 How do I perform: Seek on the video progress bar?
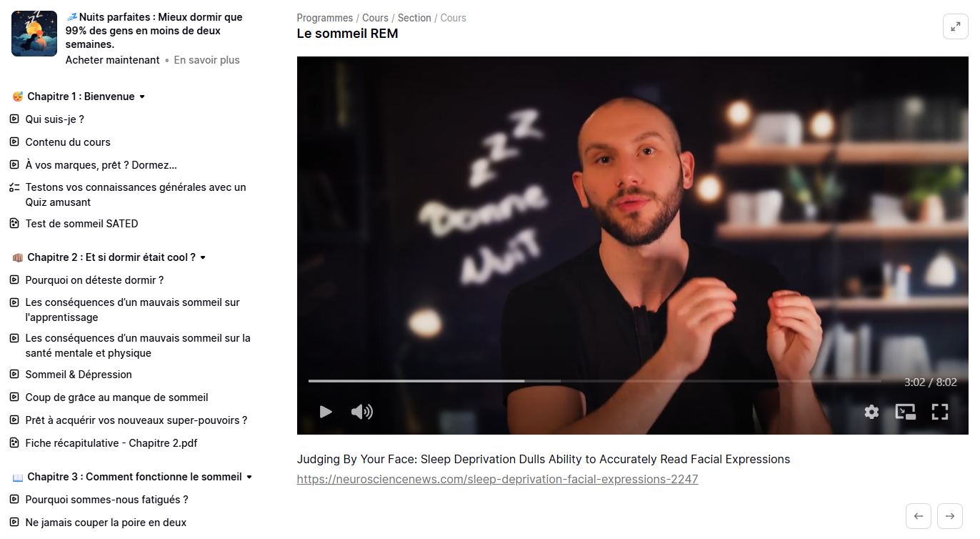[594, 381]
